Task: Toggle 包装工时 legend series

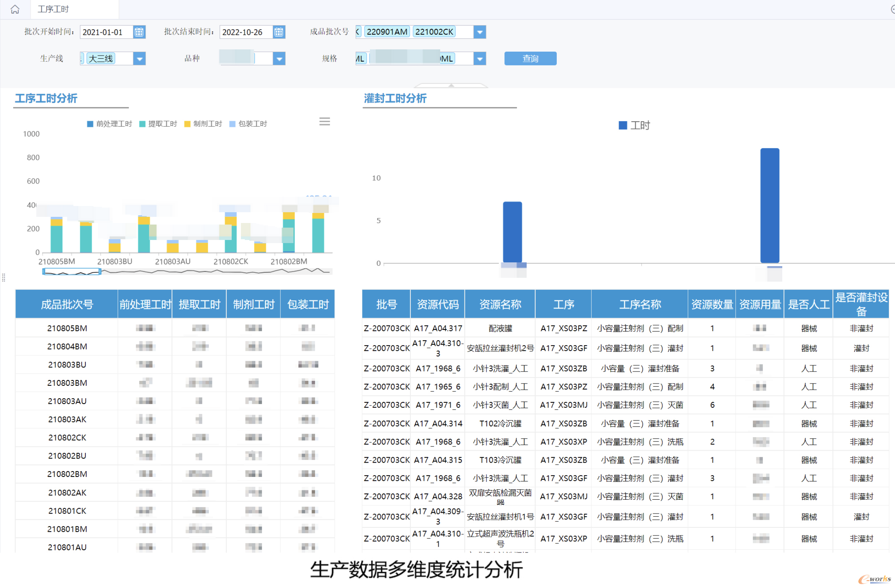Action: pyautogui.click(x=248, y=123)
